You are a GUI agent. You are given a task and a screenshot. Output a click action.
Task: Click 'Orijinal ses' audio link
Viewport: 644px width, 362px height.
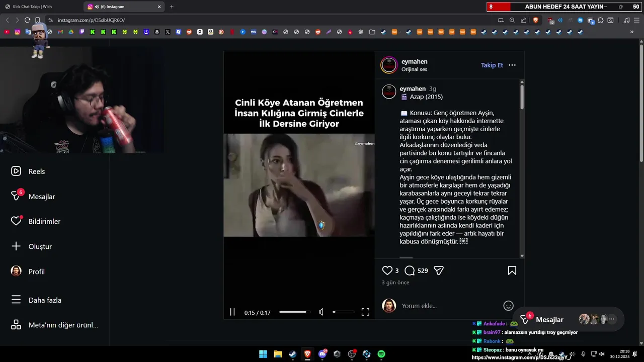414,69
